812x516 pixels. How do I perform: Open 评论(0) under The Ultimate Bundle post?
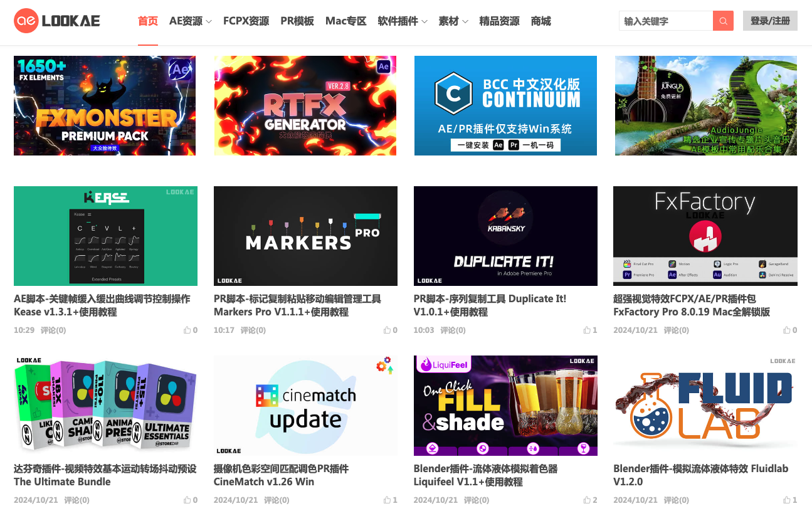coord(76,500)
